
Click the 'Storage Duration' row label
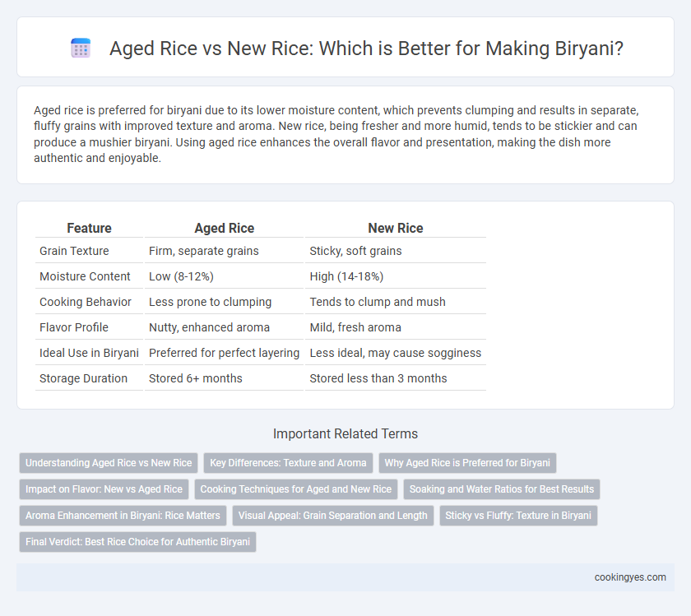click(x=83, y=378)
